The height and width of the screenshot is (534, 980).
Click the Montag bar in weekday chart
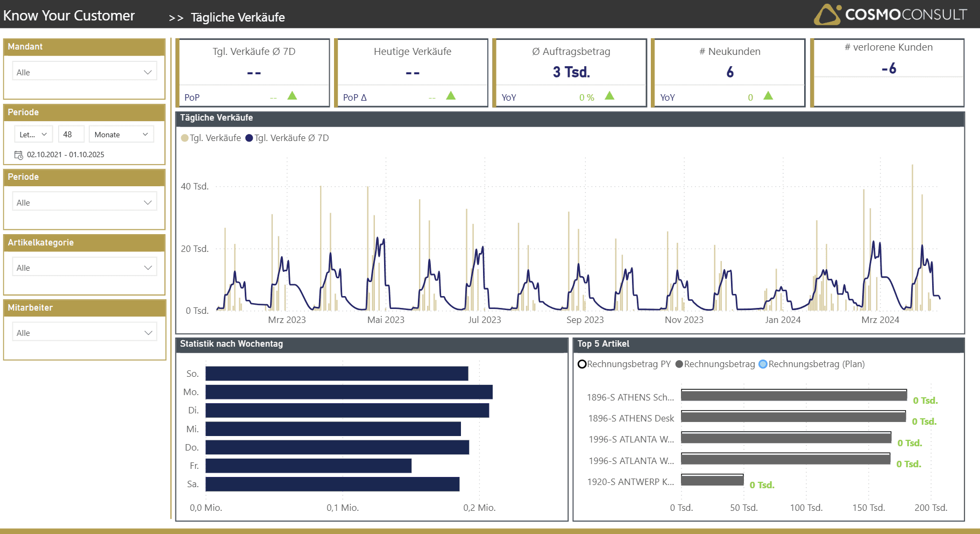tap(349, 392)
